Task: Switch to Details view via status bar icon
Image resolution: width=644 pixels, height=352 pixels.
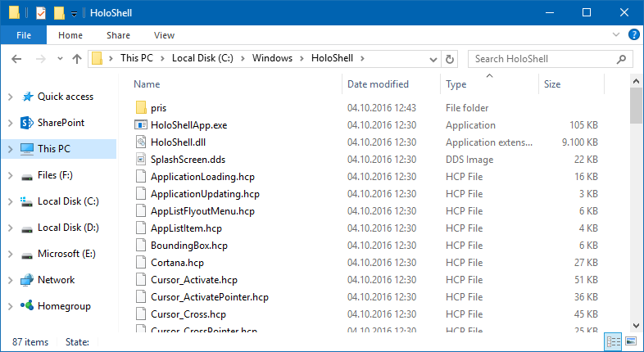Action: [614, 341]
